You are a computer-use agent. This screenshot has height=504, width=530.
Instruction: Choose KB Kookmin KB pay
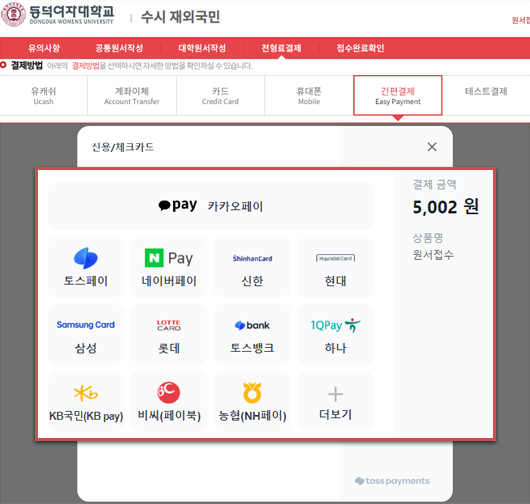click(x=86, y=401)
